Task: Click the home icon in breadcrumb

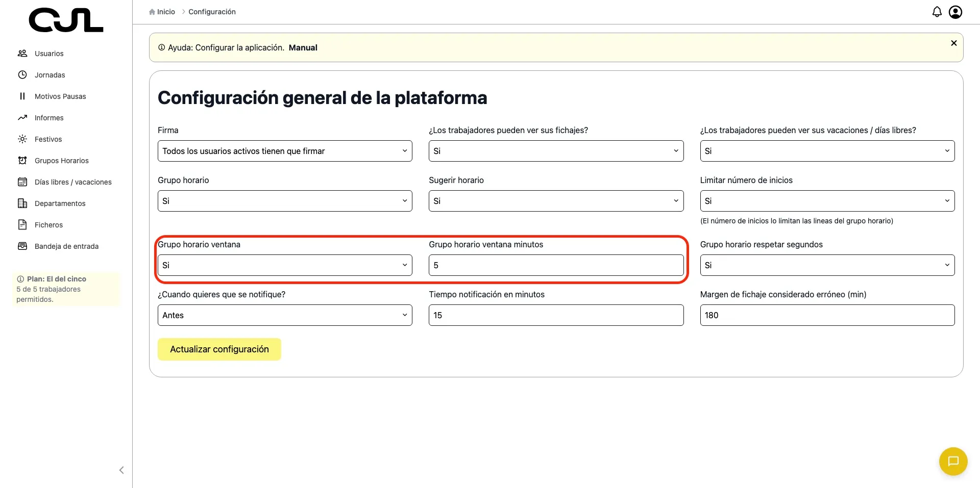Action: click(152, 12)
